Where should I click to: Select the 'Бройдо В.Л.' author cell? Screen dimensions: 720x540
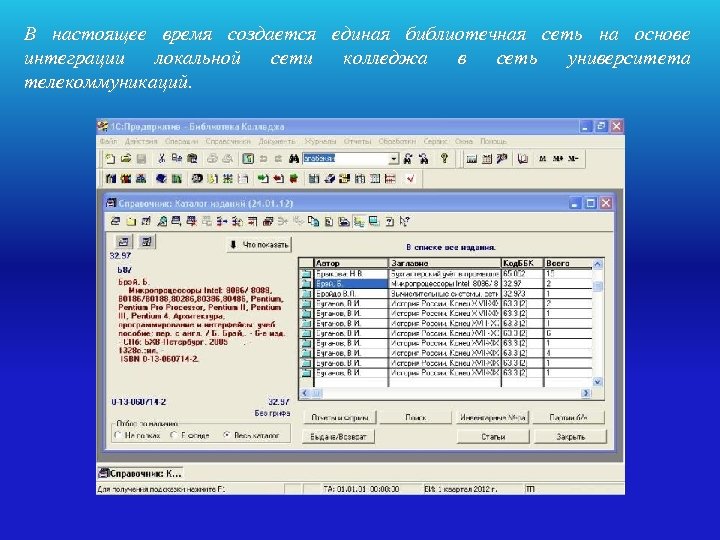pyautogui.click(x=351, y=294)
